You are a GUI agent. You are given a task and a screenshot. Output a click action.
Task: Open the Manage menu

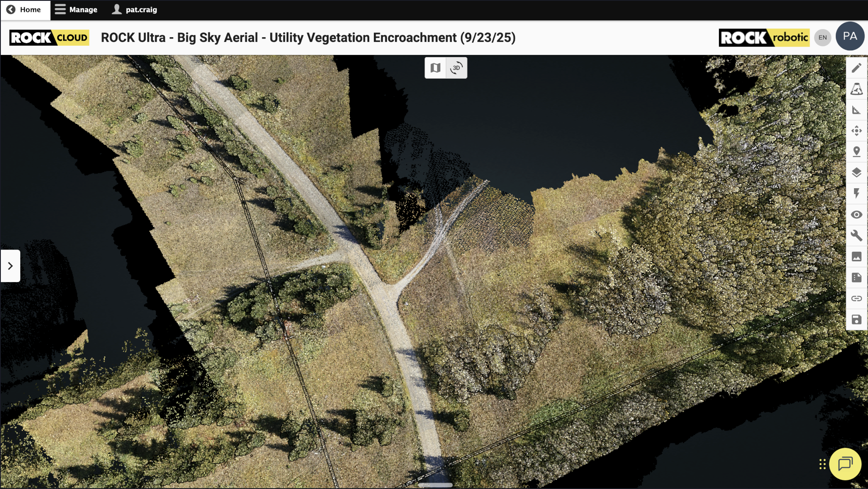pyautogui.click(x=76, y=9)
